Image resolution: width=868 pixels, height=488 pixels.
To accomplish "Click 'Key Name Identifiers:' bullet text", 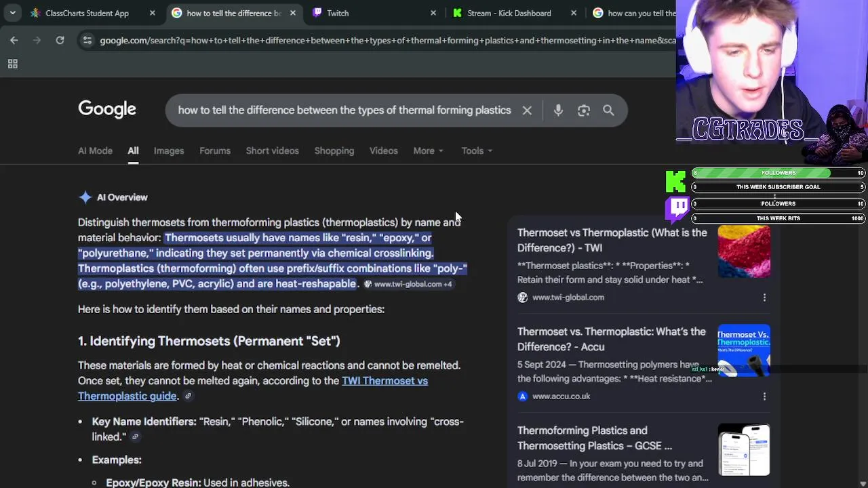I will [144, 422].
